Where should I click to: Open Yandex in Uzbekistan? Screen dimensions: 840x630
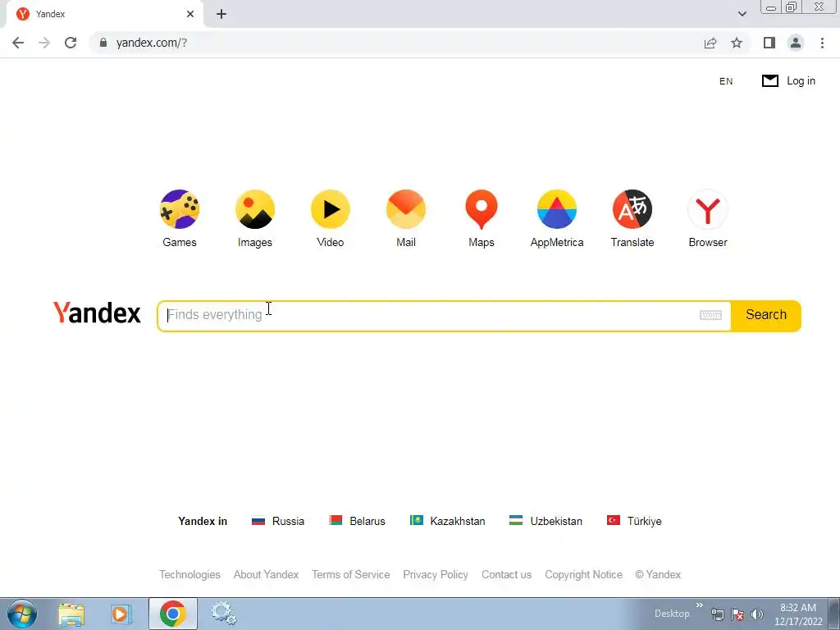(546, 521)
